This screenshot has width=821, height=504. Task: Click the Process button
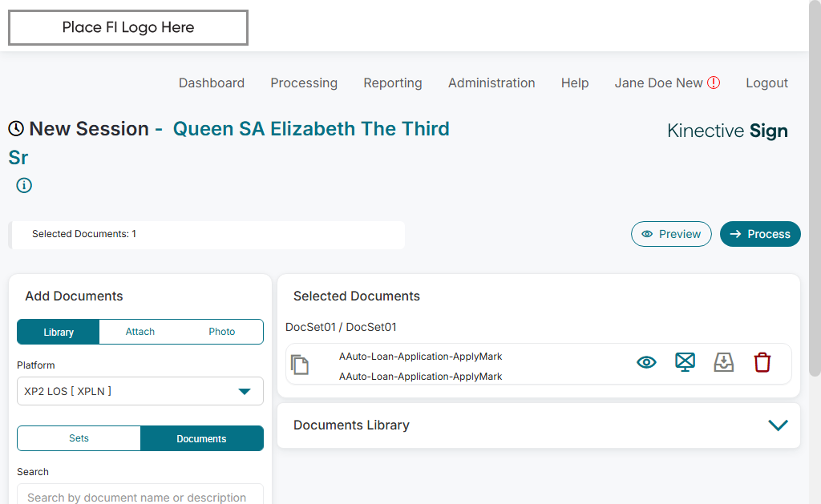pyautogui.click(x=760, y=234)
